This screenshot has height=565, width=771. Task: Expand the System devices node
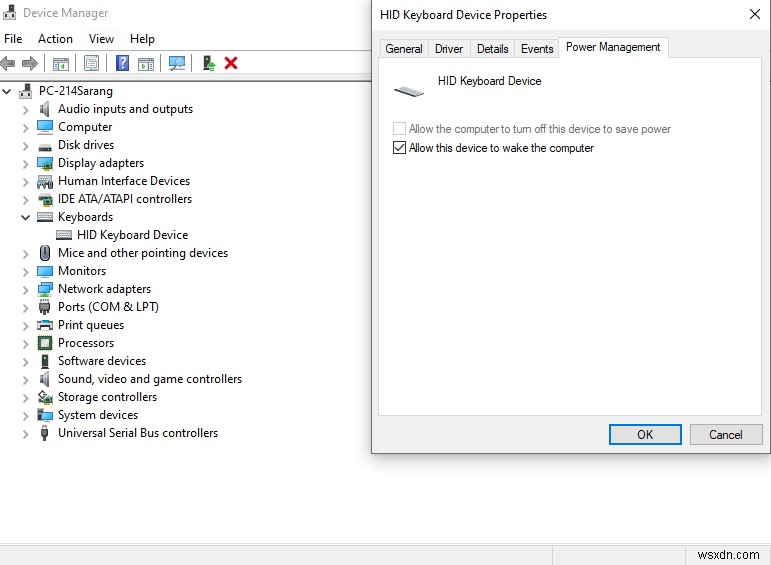tap(25, 416)
